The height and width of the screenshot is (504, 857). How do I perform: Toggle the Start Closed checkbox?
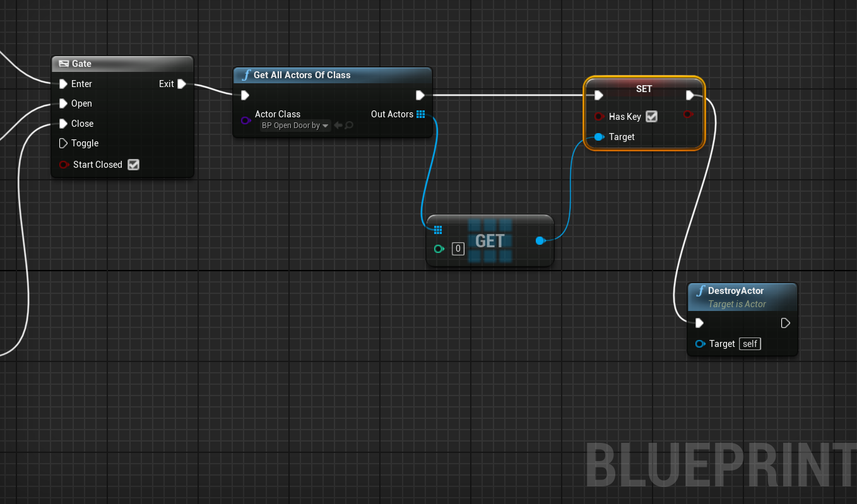(x=133, y=165)
